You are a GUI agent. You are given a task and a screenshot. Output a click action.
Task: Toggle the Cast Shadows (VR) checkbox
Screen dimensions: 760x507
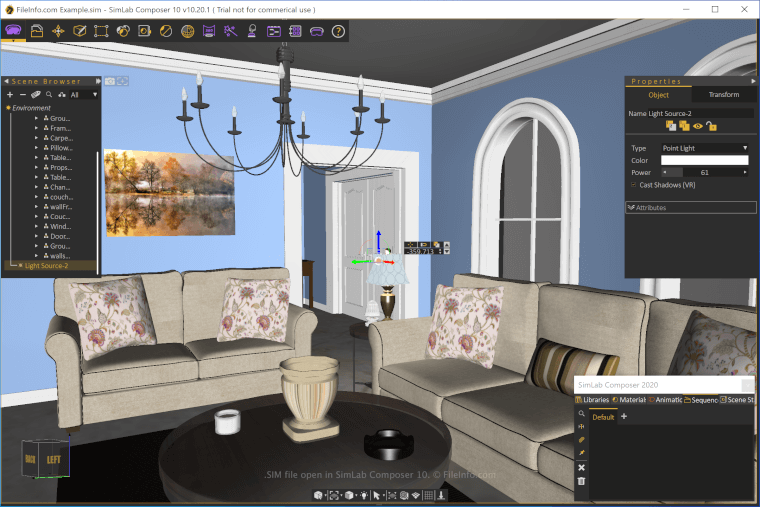pyautogui.click(x=634, y=185)
